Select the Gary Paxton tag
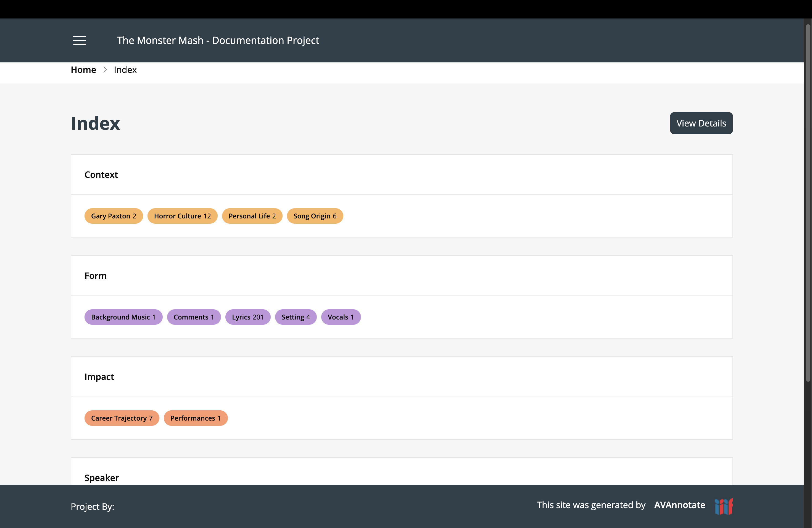 point(113,216)
